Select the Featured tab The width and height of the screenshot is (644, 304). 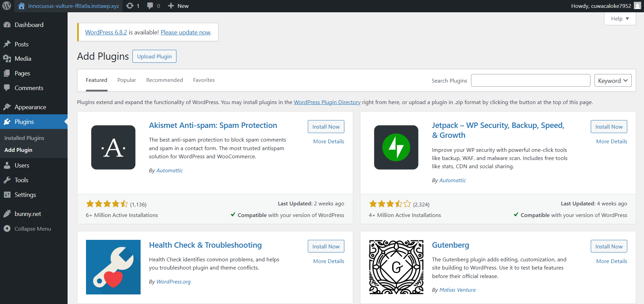pos(97,80)
